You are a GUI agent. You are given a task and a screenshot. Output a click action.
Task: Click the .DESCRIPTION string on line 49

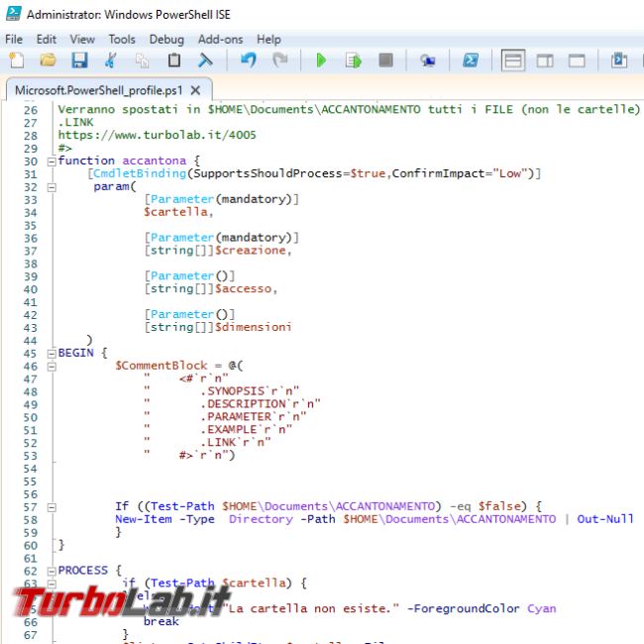(x=243, y=403)
